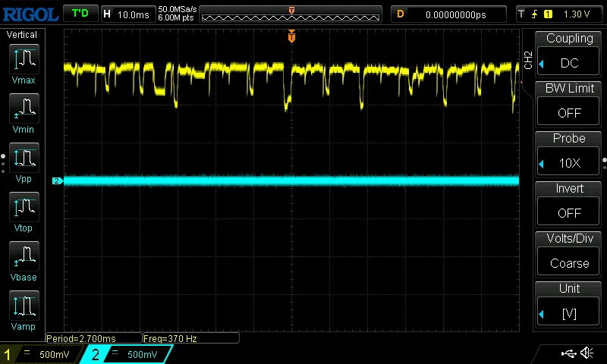Viewport: 607px width, 364px height.
Task: Select the Vtop measurement icon
Action: click(24, 207)
